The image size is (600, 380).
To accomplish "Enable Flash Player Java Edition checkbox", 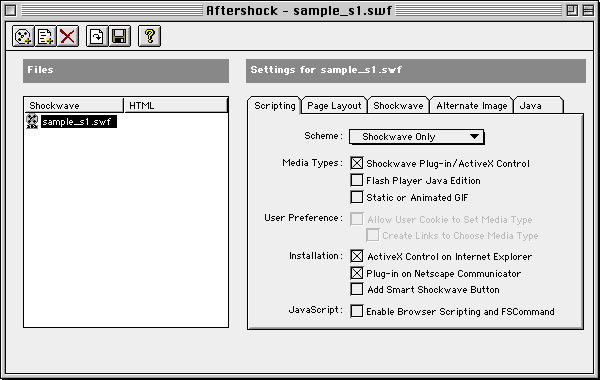I will tap(357, 180).
